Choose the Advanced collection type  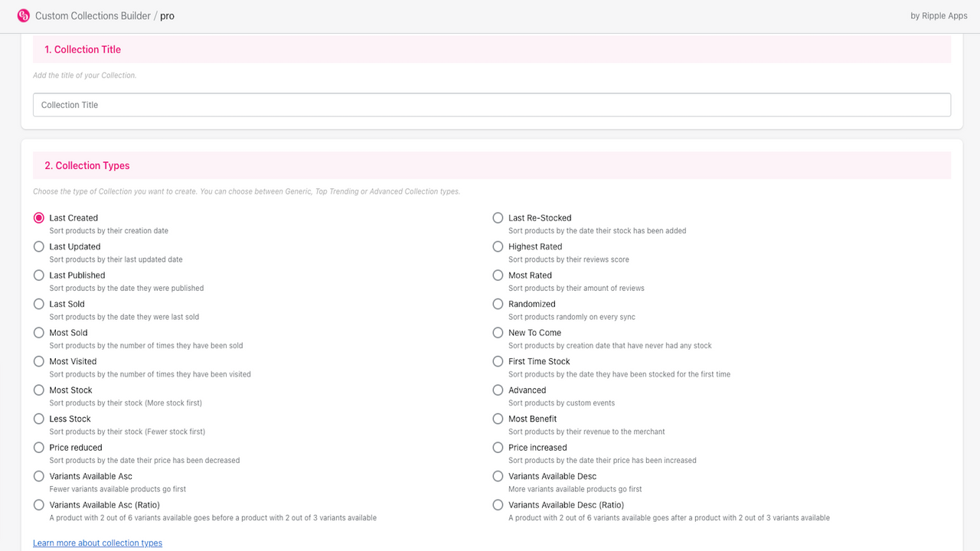coord(498,390)
